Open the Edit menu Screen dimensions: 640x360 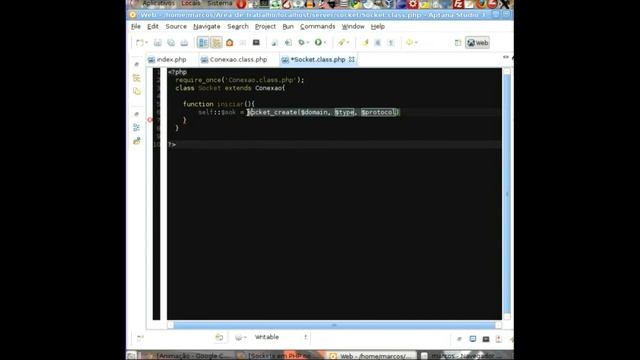click(153, 27)
